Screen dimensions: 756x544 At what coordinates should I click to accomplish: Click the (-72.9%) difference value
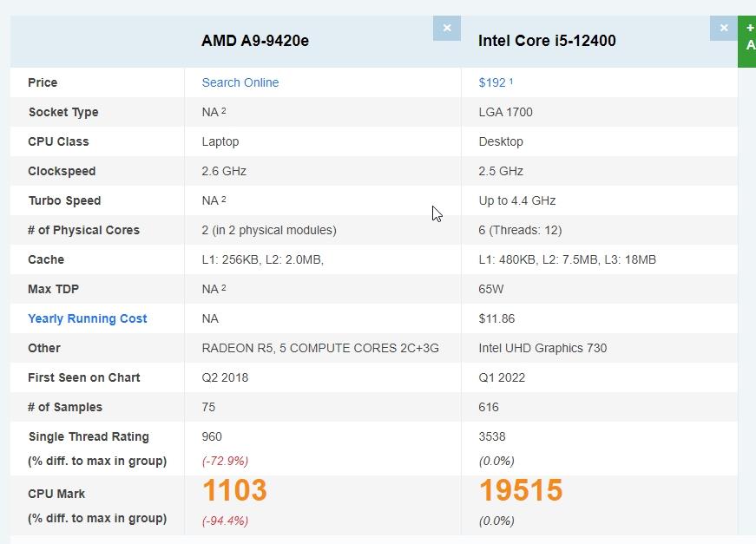point(225,461)
